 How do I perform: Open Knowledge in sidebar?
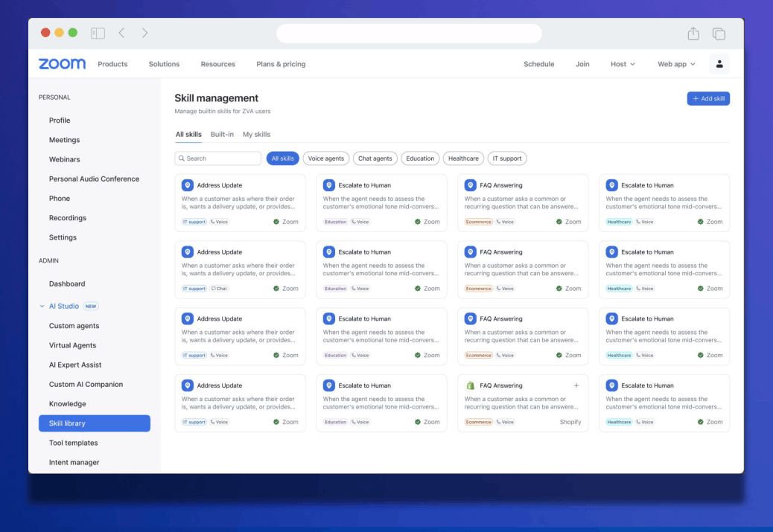68,403
